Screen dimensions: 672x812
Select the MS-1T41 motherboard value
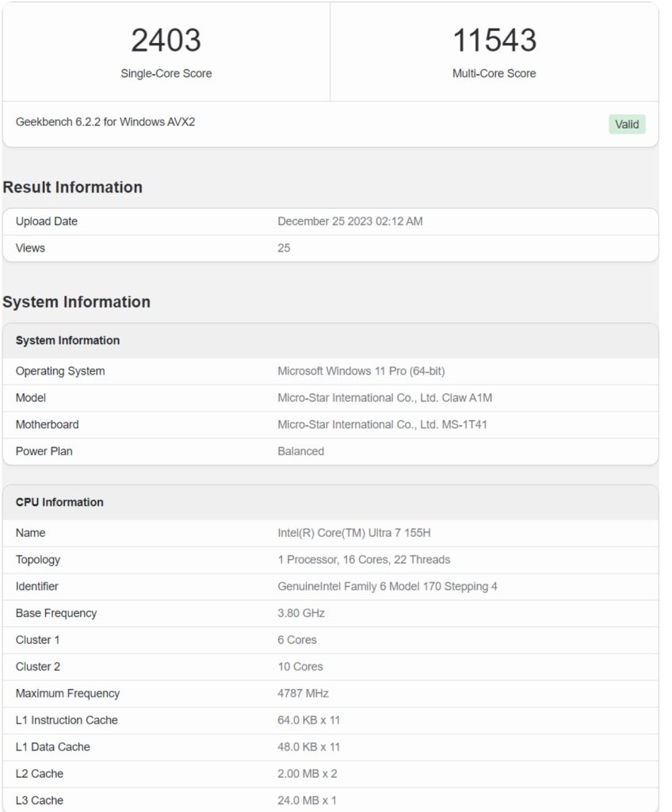click(x=382, y=425)
